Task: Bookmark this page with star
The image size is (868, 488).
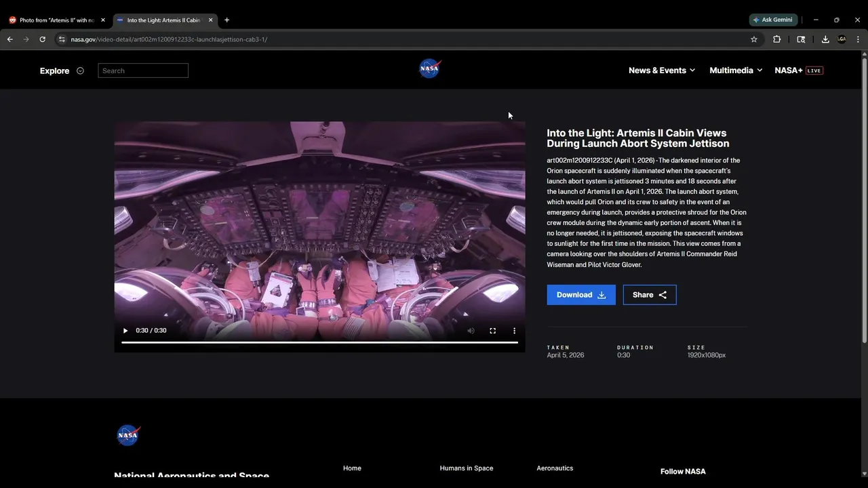Action: coord(754,39)
